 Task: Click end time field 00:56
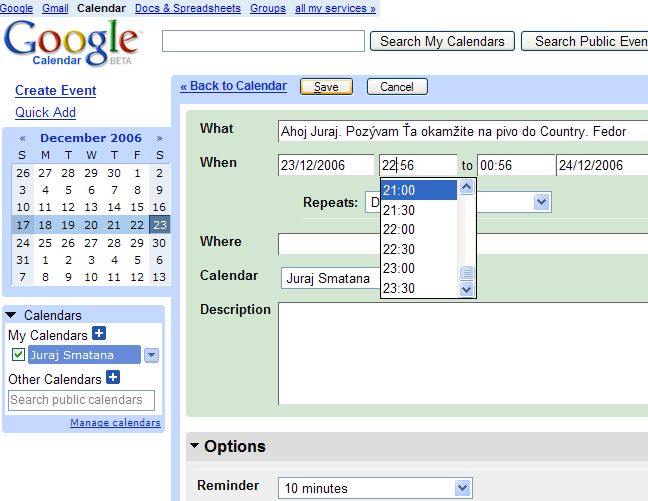click(517, 165)
